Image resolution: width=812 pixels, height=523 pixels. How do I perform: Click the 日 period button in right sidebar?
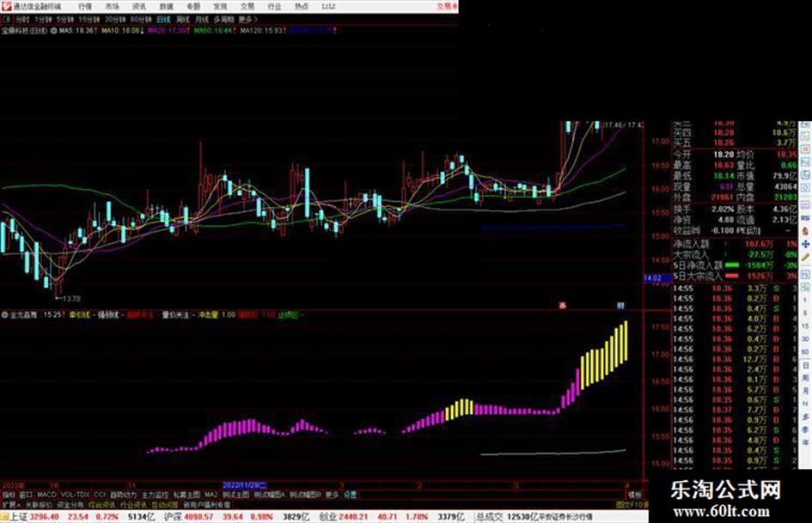805,366
